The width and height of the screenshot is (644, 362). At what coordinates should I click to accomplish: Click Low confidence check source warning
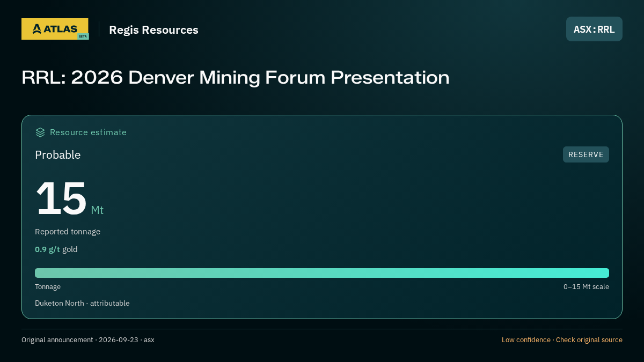click(562, 340)
